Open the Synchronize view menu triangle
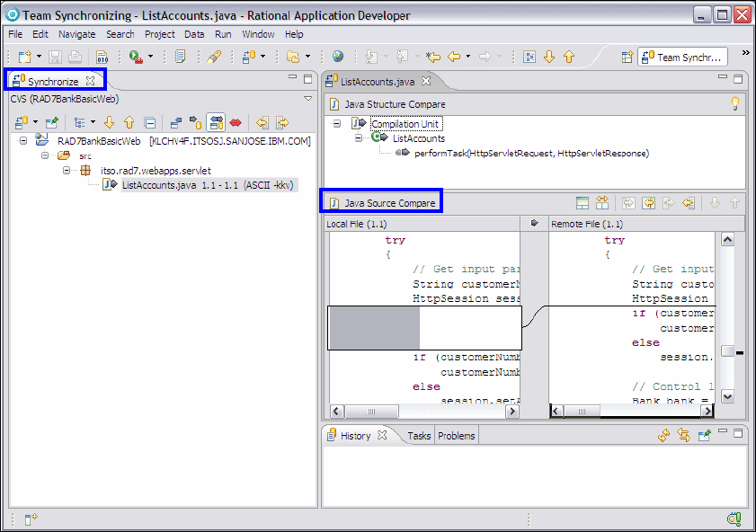Image resolution: width=756 pixels, height=532 pixels. [x=307, y=99]
